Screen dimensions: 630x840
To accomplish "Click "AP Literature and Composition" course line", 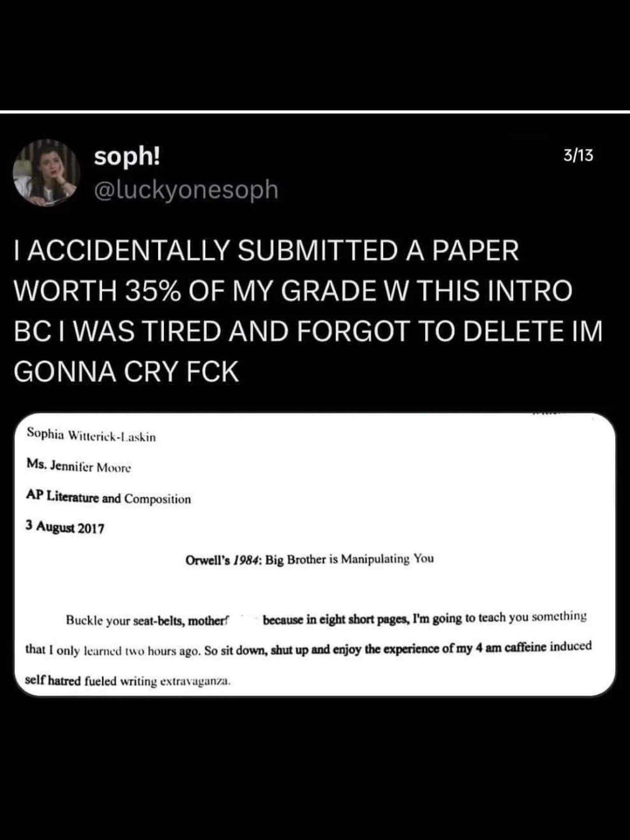I will [x=108, y=497].
